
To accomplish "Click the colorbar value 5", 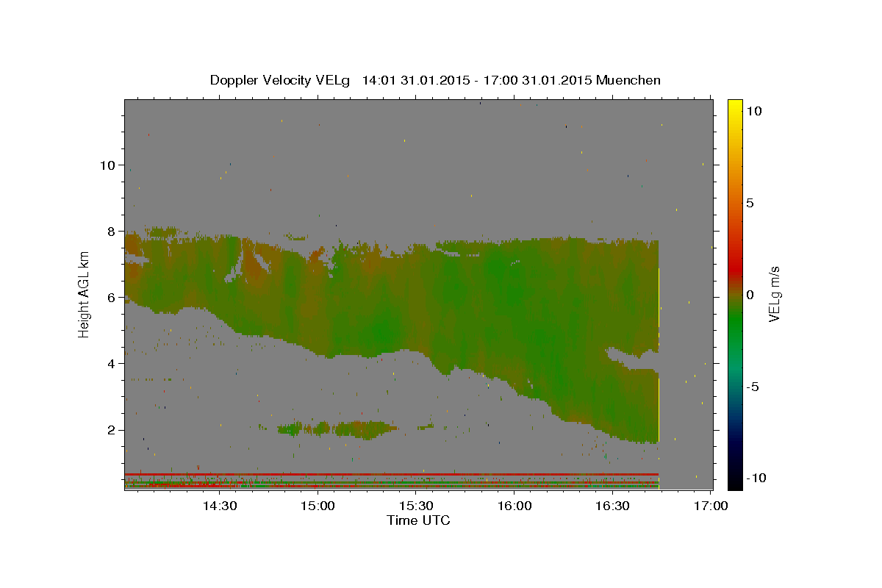I will tap(749, 203).
